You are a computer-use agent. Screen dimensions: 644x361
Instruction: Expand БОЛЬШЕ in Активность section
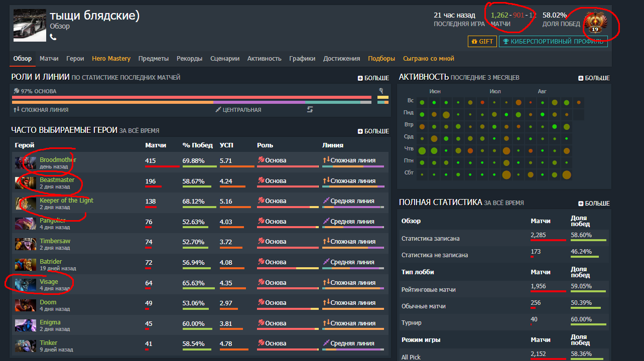click(594, 78)
